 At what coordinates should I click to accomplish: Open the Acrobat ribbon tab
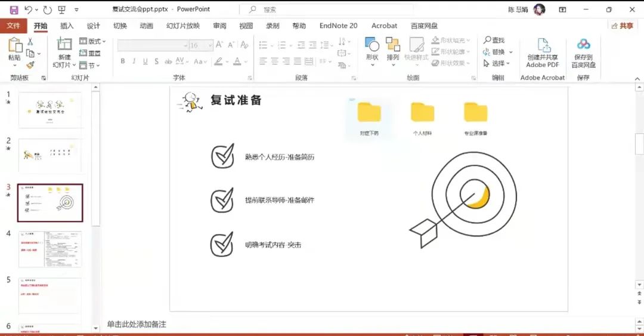384,26
